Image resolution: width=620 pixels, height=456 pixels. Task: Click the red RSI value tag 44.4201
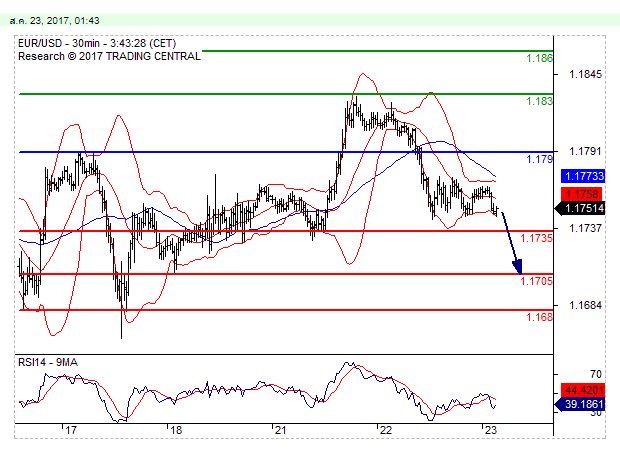point(583,390)
